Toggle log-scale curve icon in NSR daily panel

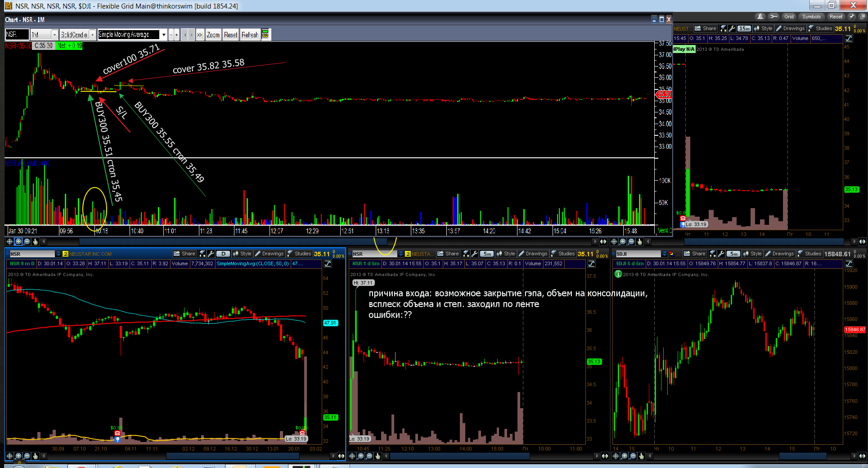328,264
